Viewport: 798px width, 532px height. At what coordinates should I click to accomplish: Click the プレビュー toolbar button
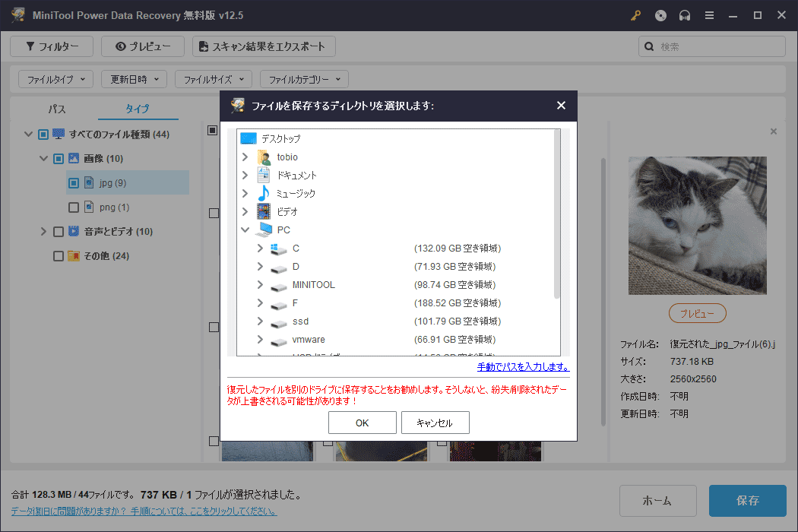[143, 46]
